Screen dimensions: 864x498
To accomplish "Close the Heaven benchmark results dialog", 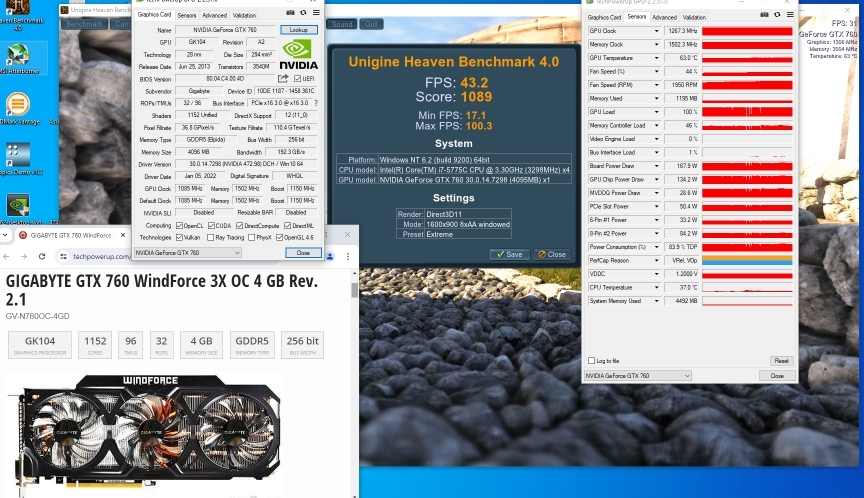I will click(x=552, y=254).
